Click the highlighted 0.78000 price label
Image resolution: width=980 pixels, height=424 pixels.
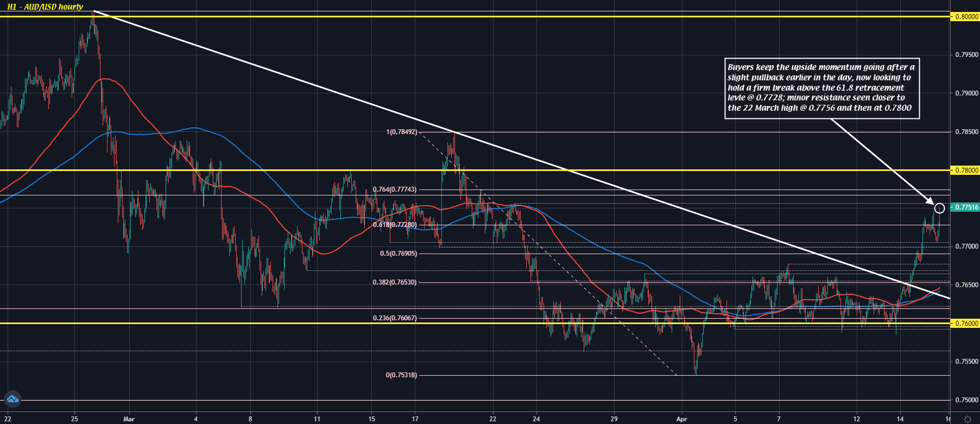pos(966,170)
